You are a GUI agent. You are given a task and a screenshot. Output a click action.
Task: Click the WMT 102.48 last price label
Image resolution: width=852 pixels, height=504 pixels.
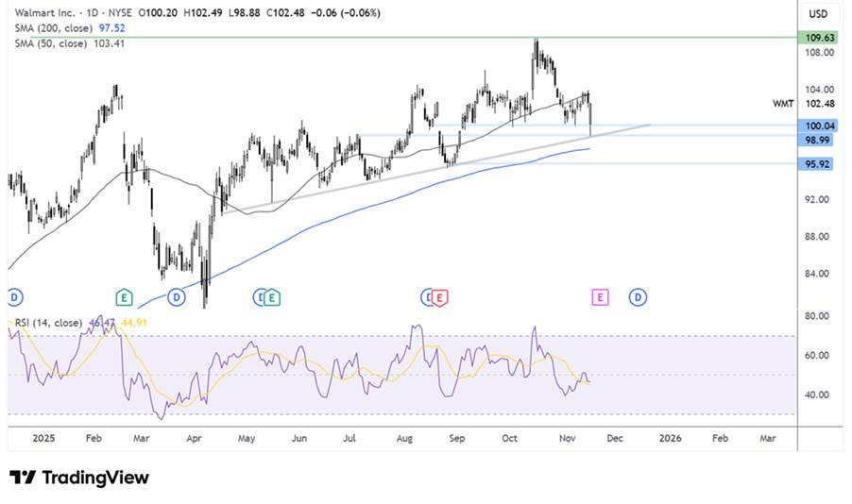pyautogui.click(x=804, y=103)
